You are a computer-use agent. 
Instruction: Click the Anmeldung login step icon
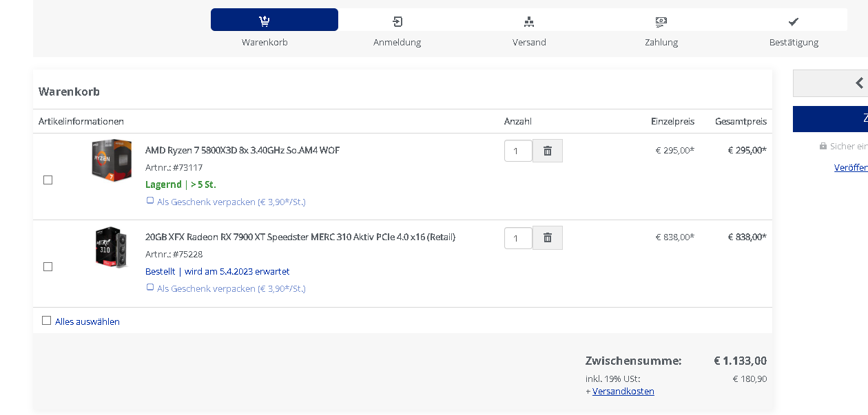coord(397,21)
